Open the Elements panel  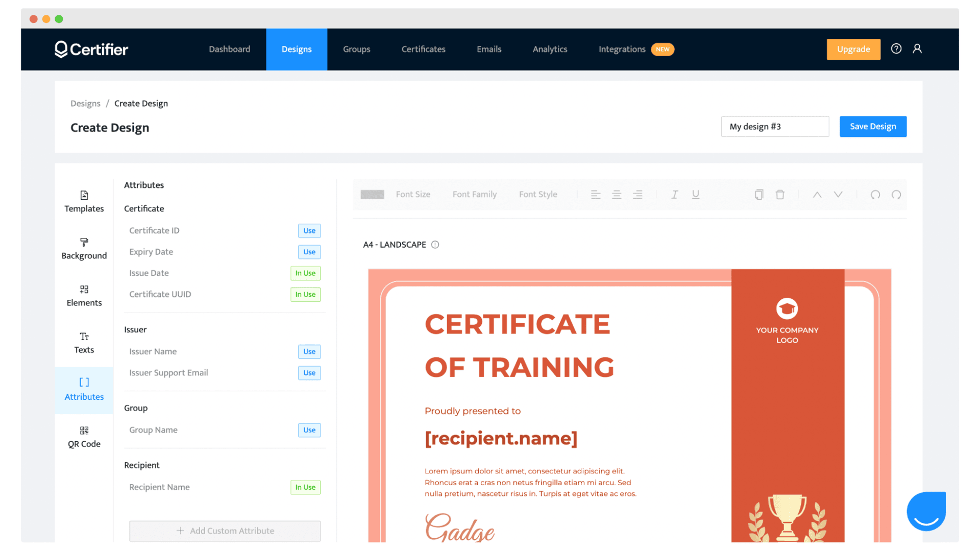(x=84, y=296)
